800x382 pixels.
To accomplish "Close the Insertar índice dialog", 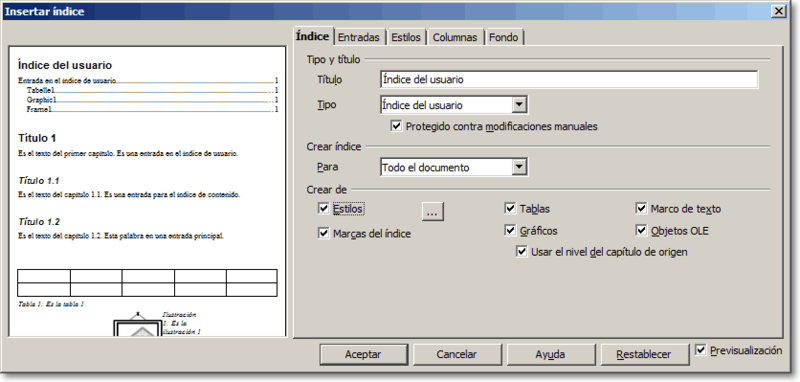I will tap(779, 11).
